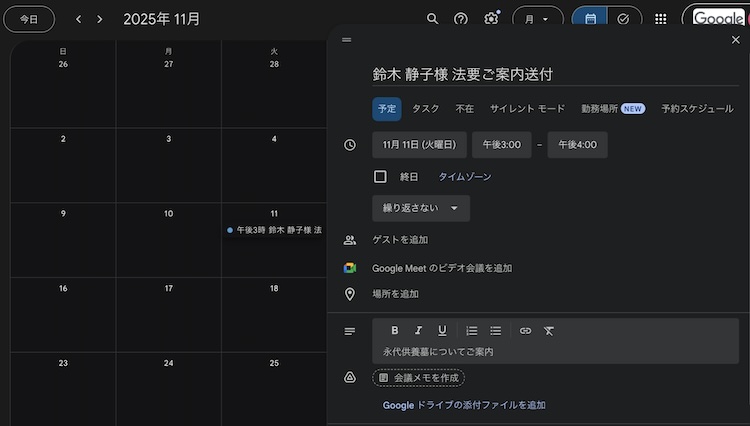Open the 午後3:00 start time picker
The height and width of the screenshot is (426, 750).
click(x=501, y=145)
